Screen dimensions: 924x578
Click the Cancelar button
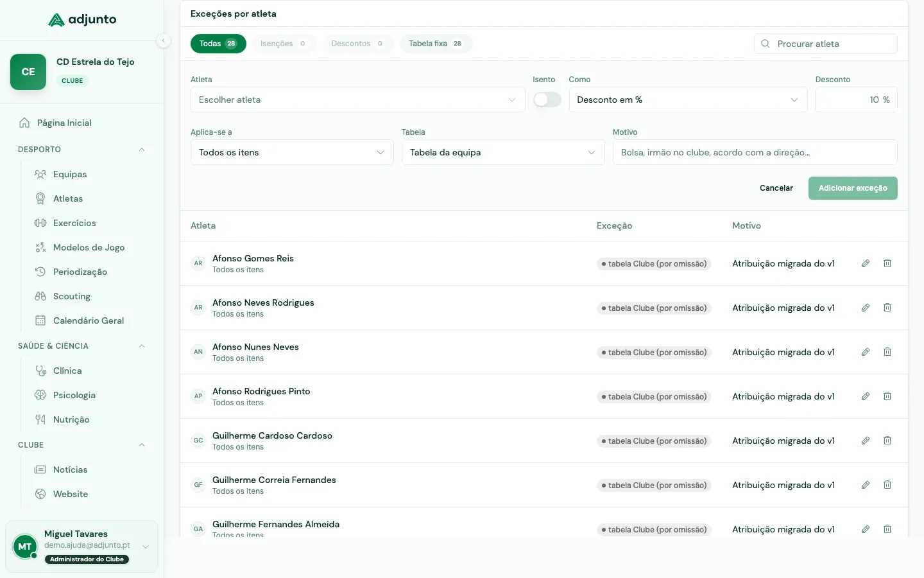point(776,188)
